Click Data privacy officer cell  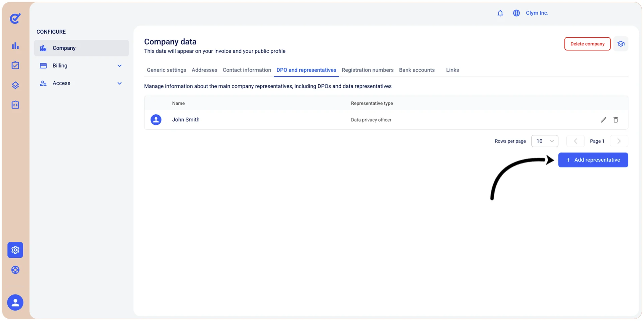pos(371,120)
